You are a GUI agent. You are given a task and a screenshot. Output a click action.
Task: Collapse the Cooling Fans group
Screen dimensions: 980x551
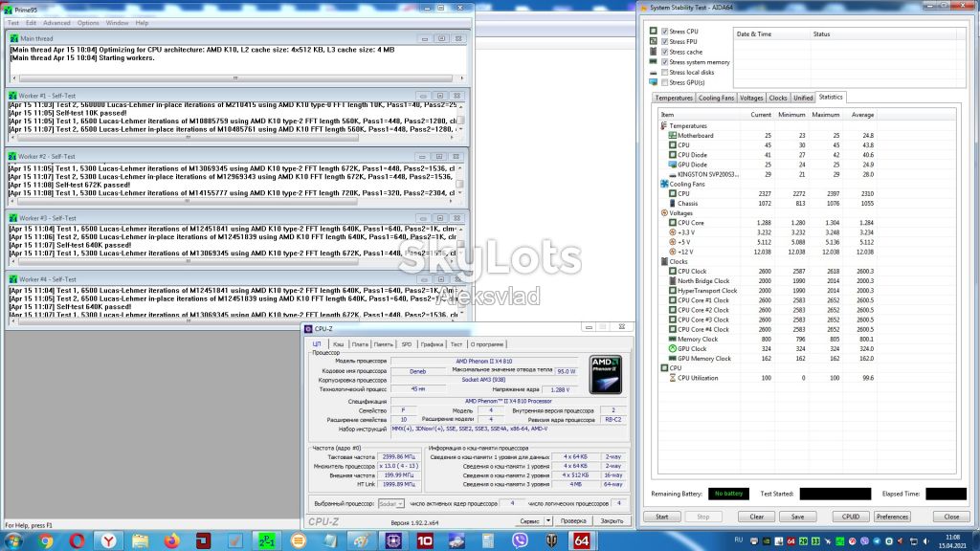(664, 185)
